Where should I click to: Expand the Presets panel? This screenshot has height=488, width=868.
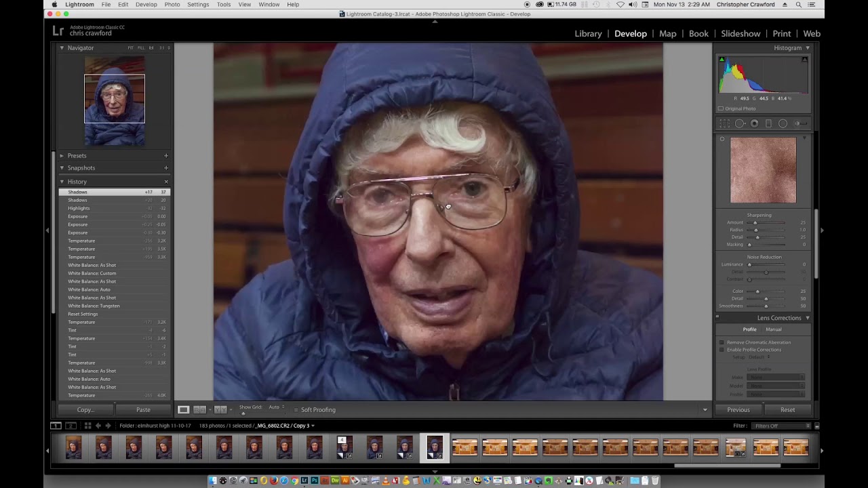point(62,156)
